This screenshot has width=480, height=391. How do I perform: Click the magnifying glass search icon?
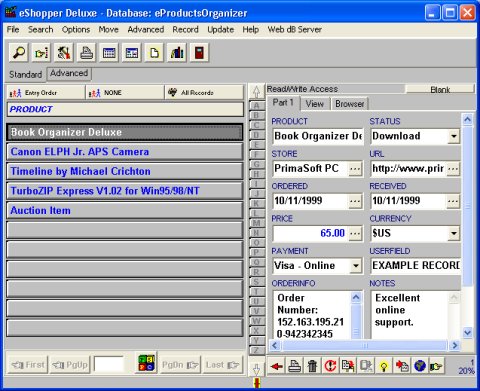19,53
